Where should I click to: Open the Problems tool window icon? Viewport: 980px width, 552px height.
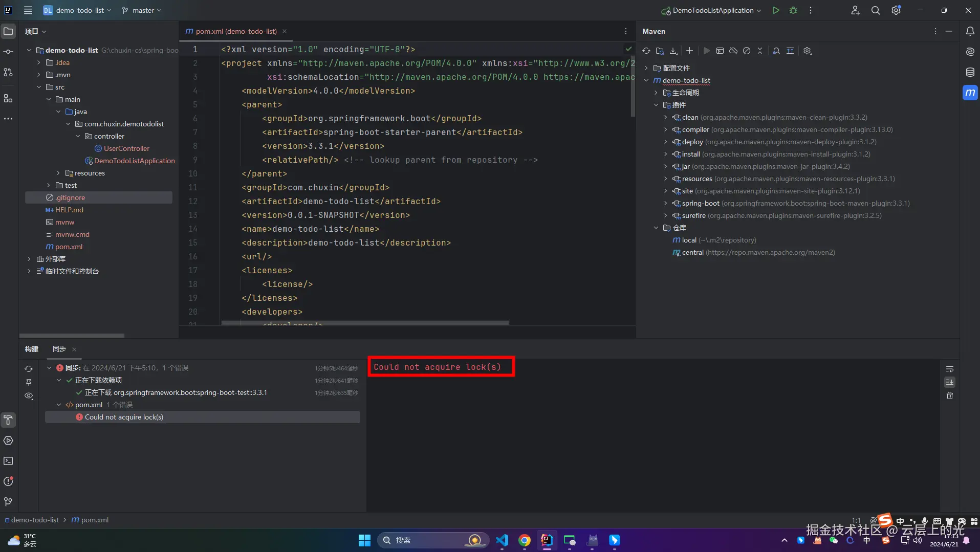pos(8,481)
